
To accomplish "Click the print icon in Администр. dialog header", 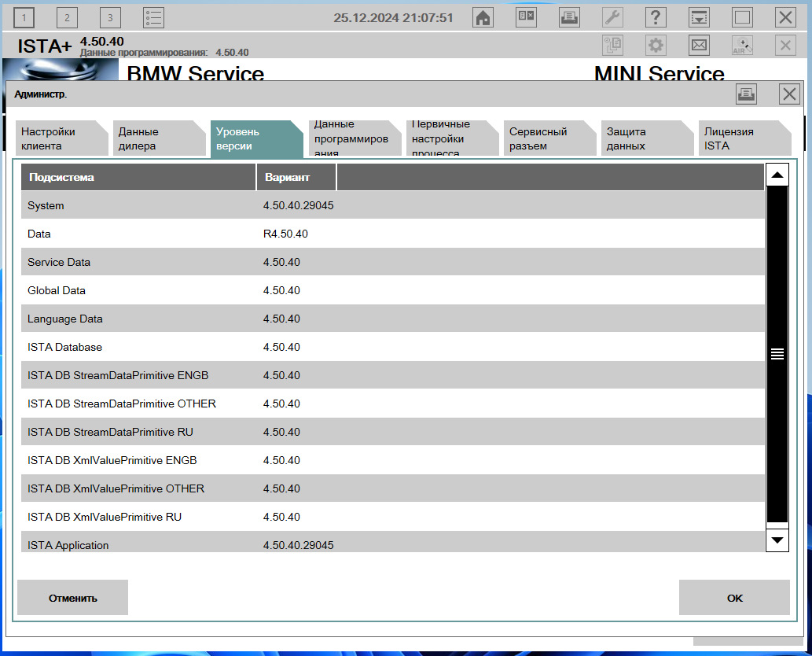I will (746, 94).
